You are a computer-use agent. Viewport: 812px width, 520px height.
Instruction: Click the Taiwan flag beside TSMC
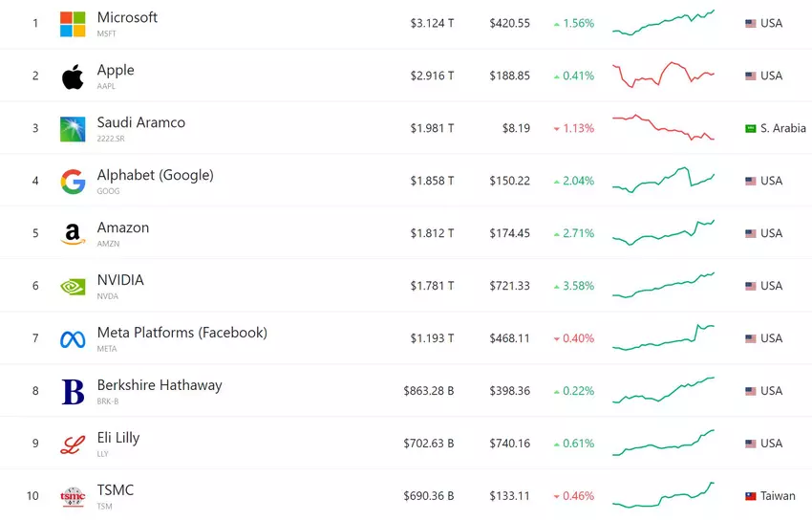751,496
